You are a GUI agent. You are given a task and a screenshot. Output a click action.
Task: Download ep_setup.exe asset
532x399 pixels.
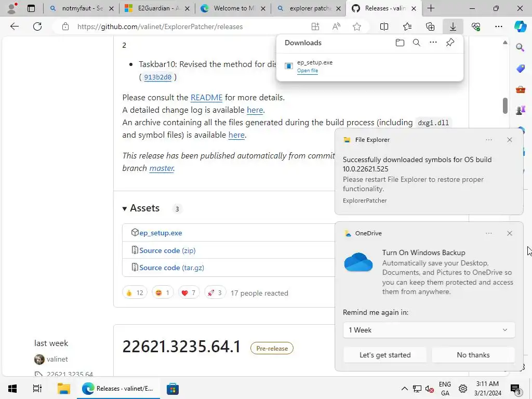(161, 233)
